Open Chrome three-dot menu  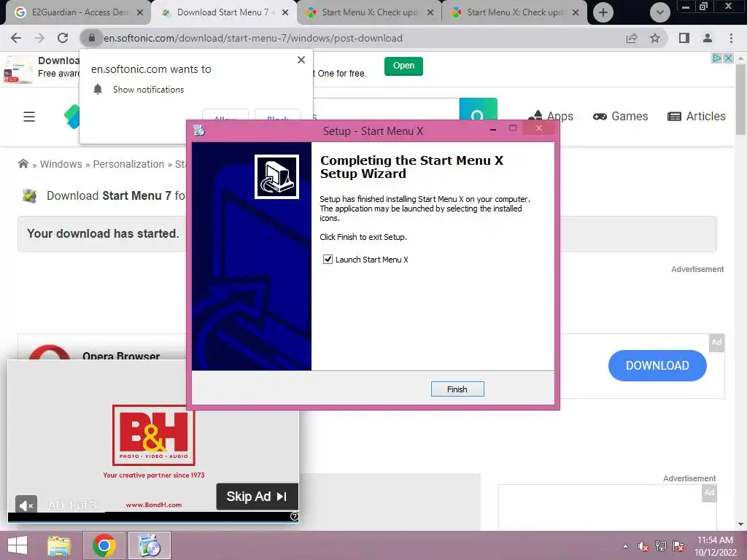(731, 38)
